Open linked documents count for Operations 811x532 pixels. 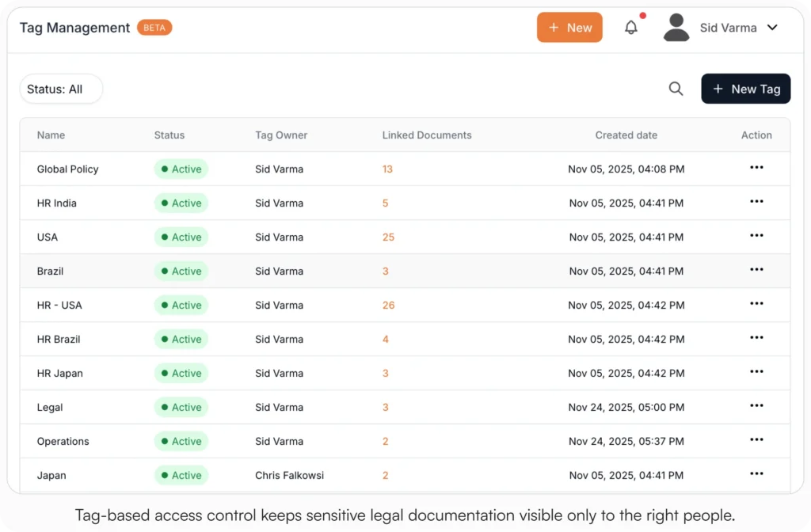coord(386,442)
